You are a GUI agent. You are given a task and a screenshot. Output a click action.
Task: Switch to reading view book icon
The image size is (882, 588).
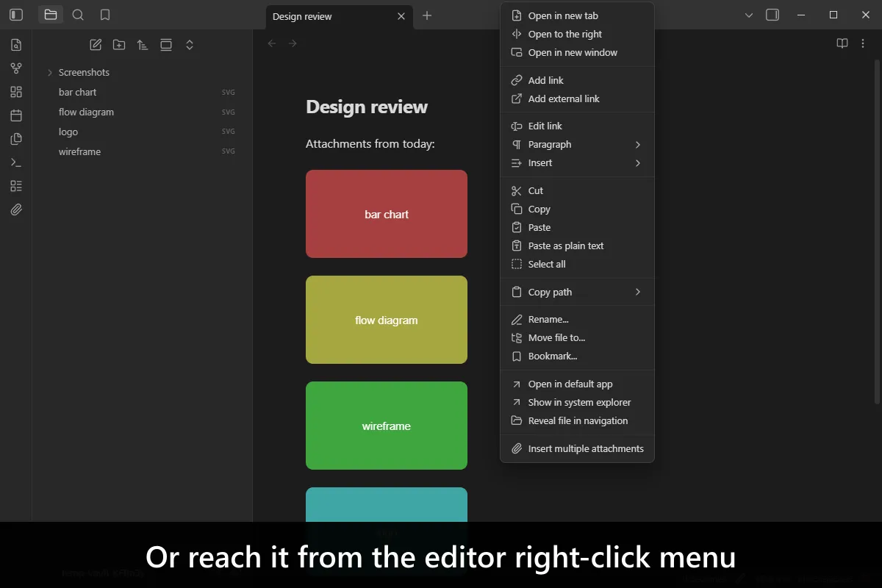pyautogui.click(x=842, y=43)
